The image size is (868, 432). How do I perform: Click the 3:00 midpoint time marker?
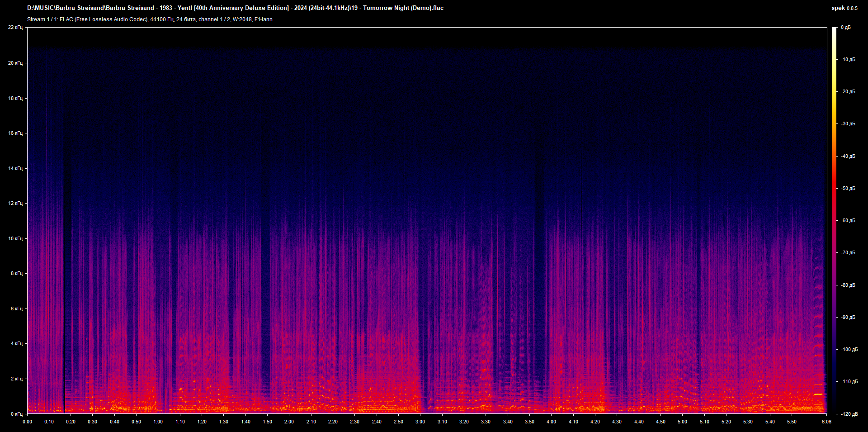tap(420, 422)
